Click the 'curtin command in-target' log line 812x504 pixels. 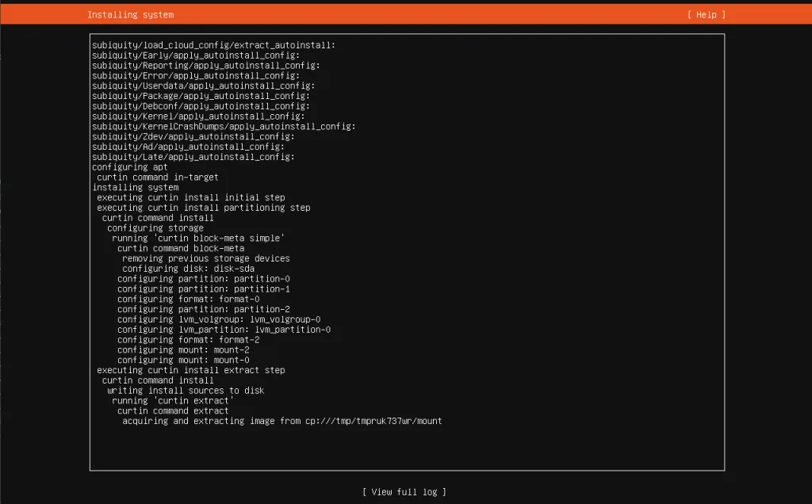158,177
